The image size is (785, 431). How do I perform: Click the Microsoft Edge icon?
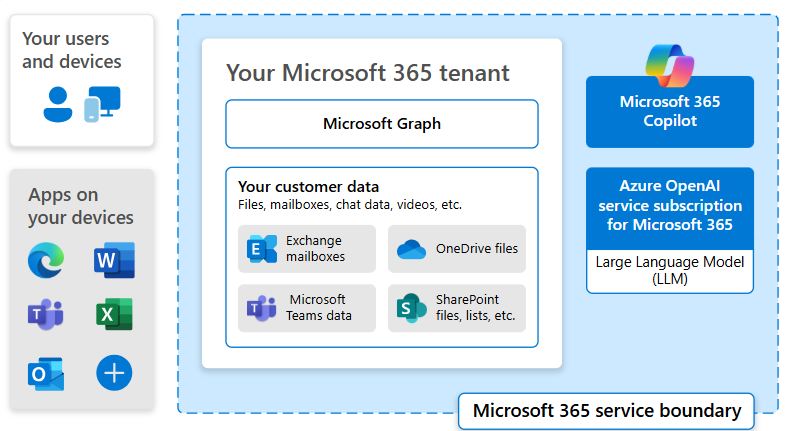45,261
